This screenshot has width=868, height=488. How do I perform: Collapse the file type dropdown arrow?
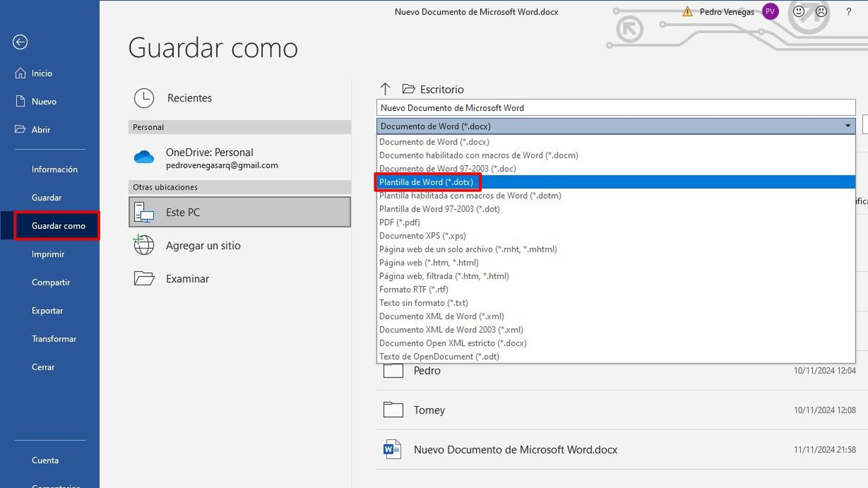pos(848,126)
